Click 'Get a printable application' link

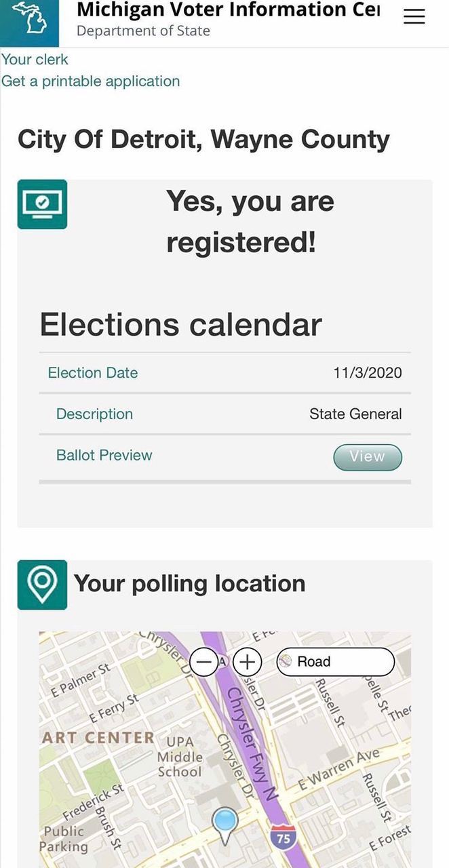click(x=90, y=81)
